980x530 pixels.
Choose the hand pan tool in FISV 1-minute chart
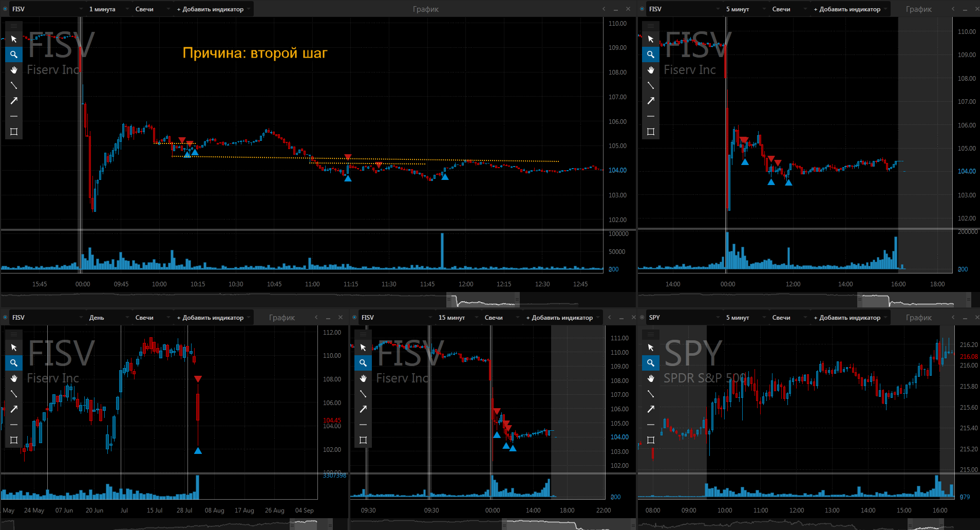(x=14, y=70)
